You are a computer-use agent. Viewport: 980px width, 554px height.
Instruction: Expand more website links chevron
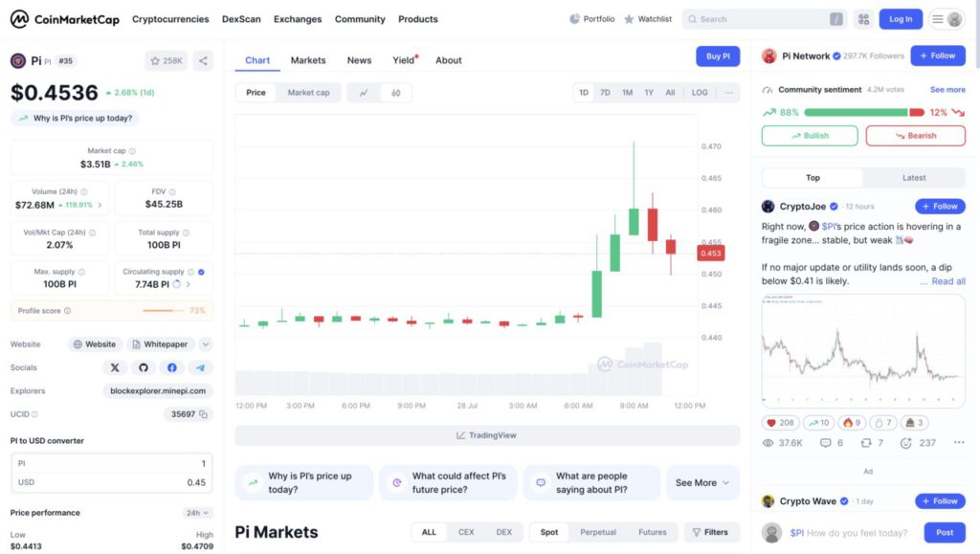click(206, 344)
